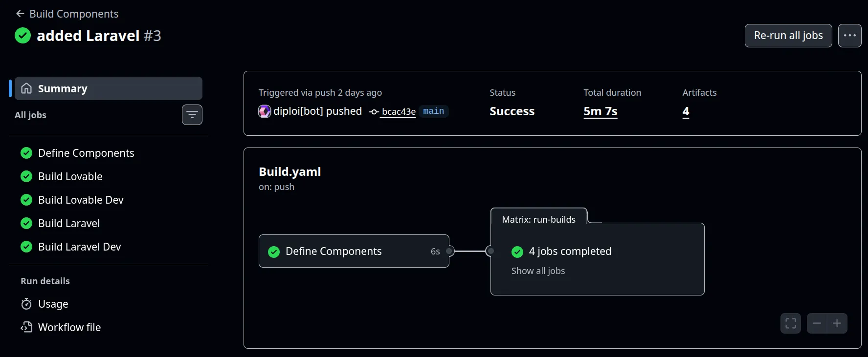Go back to Build Components workflow
This screenshot has height=357, width=868.
(x=73, y=14)
